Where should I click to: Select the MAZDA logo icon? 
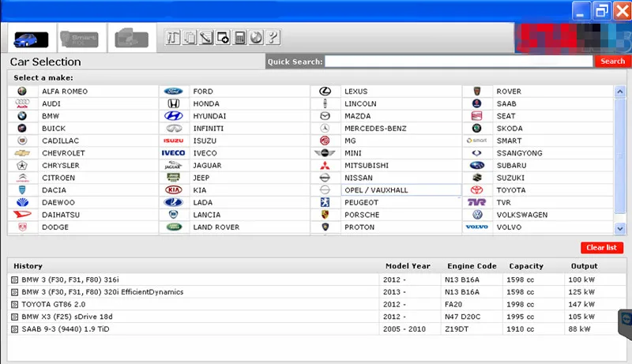(325, 116)
